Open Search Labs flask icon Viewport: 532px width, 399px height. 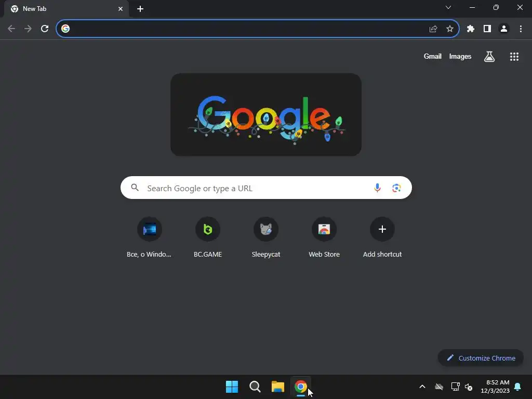489,57
